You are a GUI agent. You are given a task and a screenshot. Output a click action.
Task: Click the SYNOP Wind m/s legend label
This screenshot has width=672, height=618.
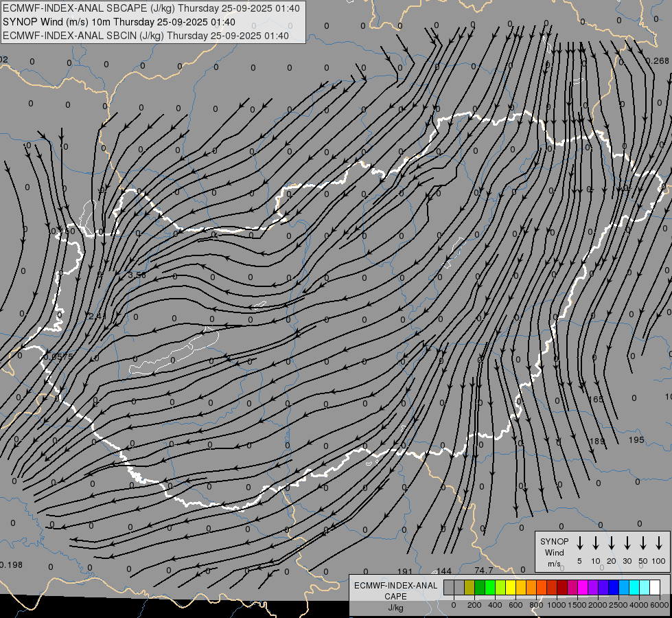(x=554, y=552)
